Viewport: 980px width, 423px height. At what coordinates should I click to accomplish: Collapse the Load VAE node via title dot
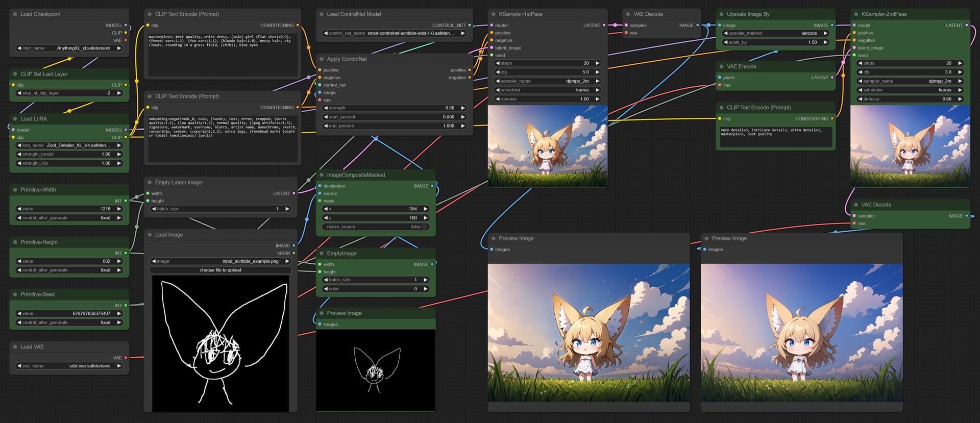15,347
